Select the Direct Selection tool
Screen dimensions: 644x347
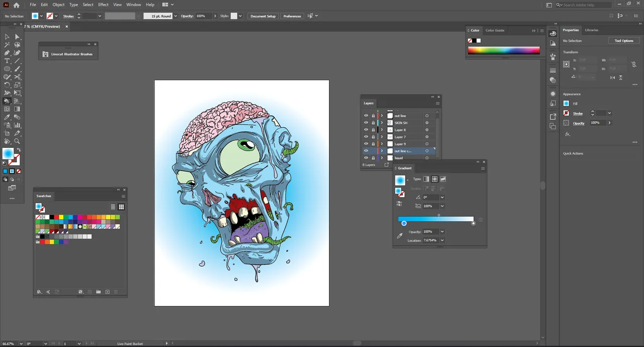pyautogui.click(x=17, y=37)
